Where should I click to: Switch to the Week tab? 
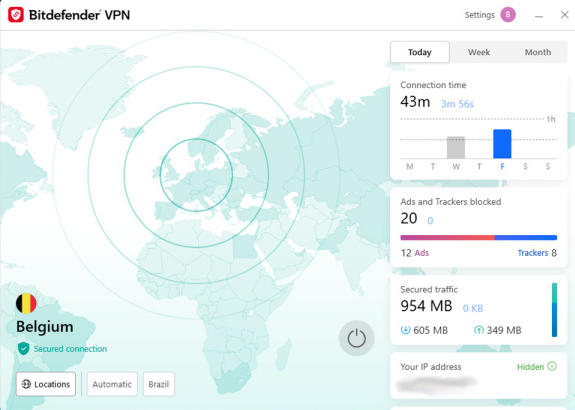479,52
